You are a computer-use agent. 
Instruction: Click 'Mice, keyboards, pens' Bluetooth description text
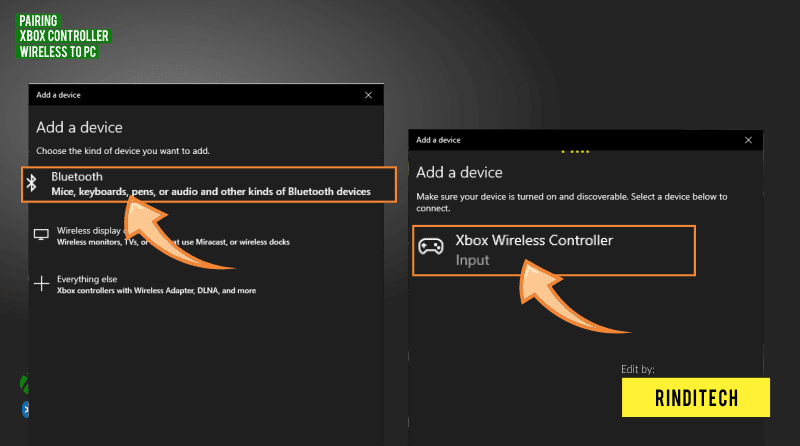211,191
